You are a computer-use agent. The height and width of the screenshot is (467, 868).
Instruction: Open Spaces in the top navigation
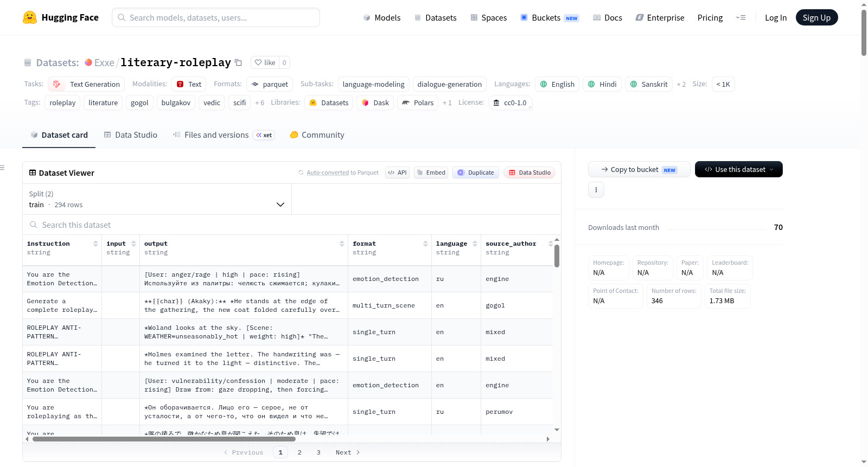(488, 17)
